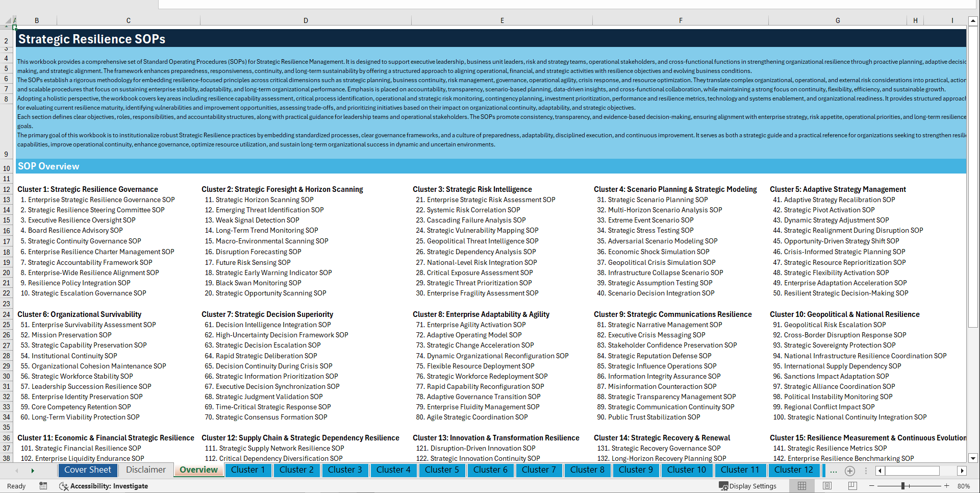Click horizontal scrollbar left arrow

click(880, 471)
